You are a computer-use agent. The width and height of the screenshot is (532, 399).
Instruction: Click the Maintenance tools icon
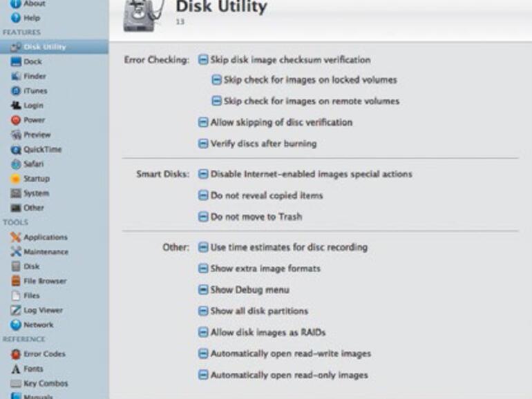[x=17, y=252]
